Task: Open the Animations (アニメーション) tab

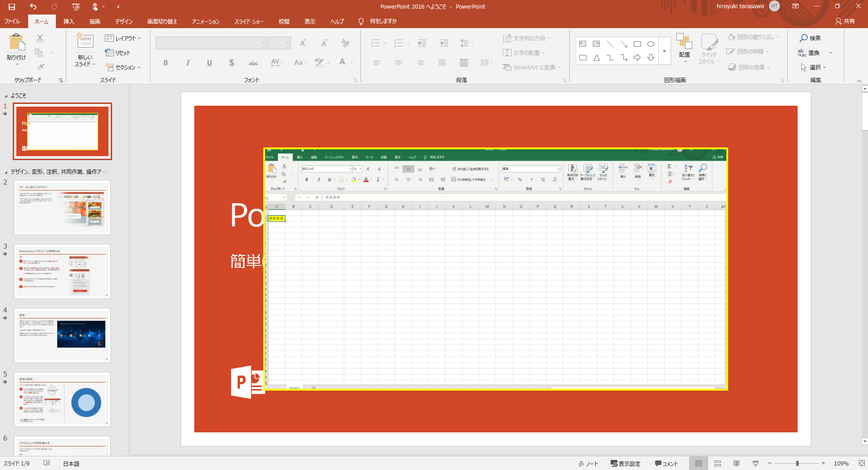Action: [206, 21]
